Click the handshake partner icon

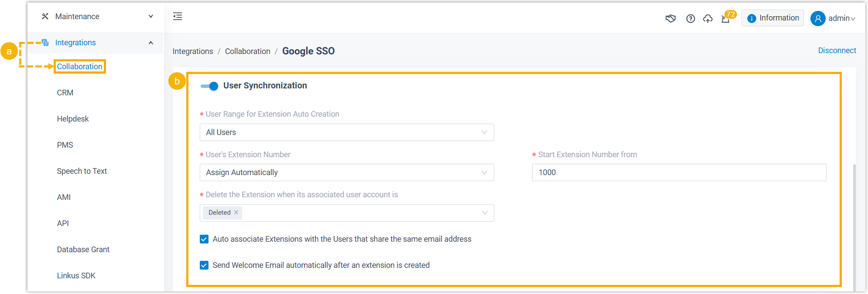[670, 18]
